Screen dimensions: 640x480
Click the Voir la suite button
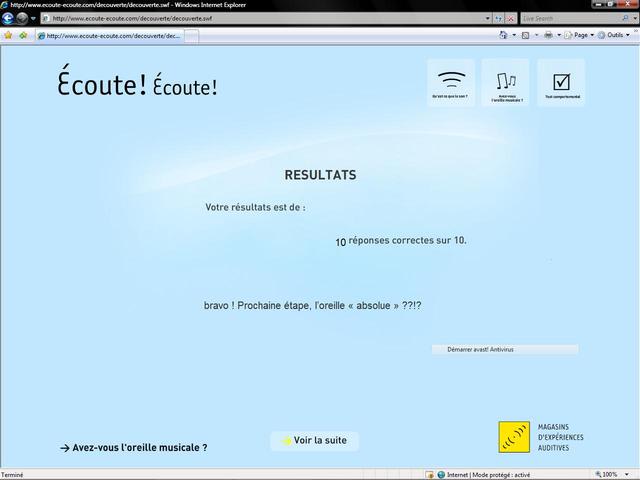(x=315, y=441)
